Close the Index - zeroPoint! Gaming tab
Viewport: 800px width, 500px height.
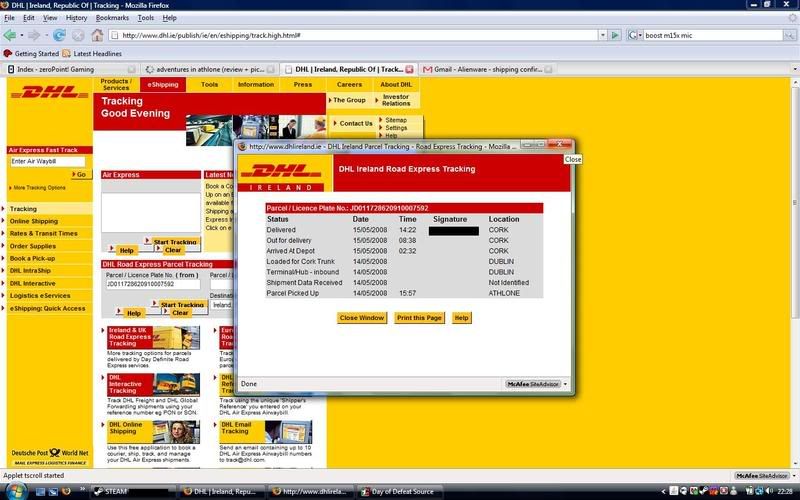tap(132, 69)
